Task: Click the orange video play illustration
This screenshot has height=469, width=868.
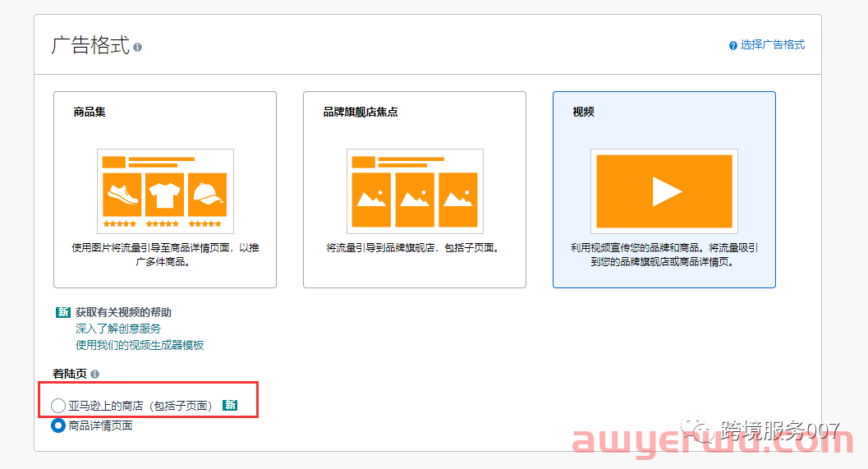Action: (x=664, y=191)
